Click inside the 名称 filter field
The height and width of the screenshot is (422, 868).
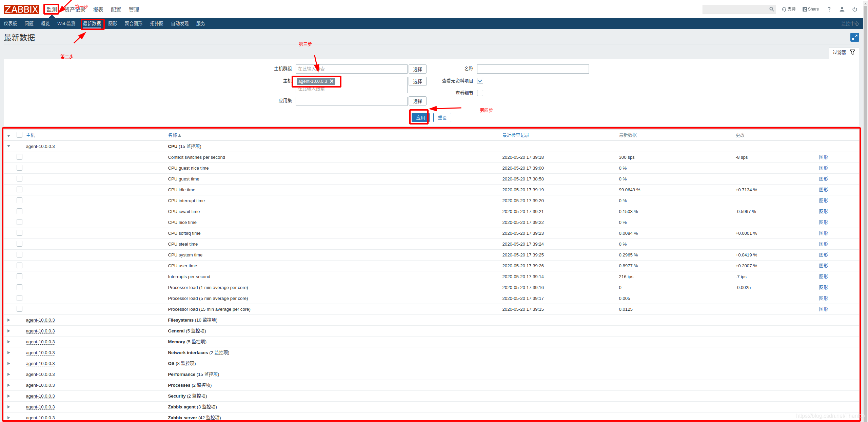point(533,69)
